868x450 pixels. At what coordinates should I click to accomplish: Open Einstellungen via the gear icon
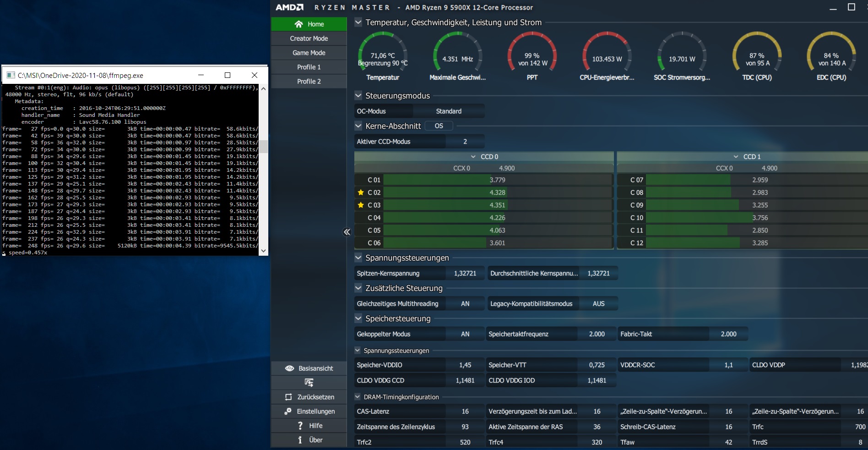coord(288,411)
